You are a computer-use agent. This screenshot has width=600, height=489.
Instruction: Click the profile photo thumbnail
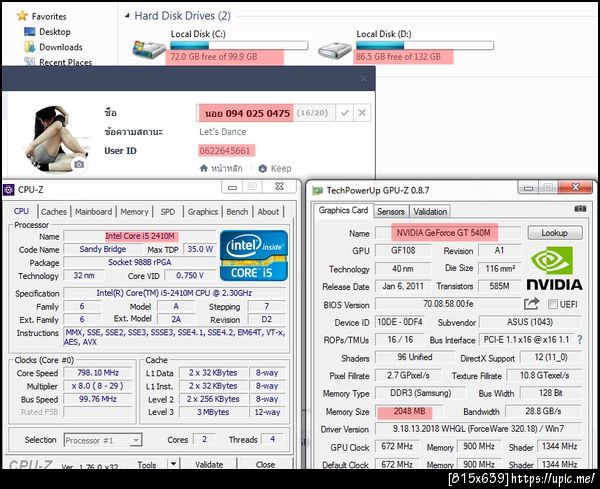(x=57, y=139)
